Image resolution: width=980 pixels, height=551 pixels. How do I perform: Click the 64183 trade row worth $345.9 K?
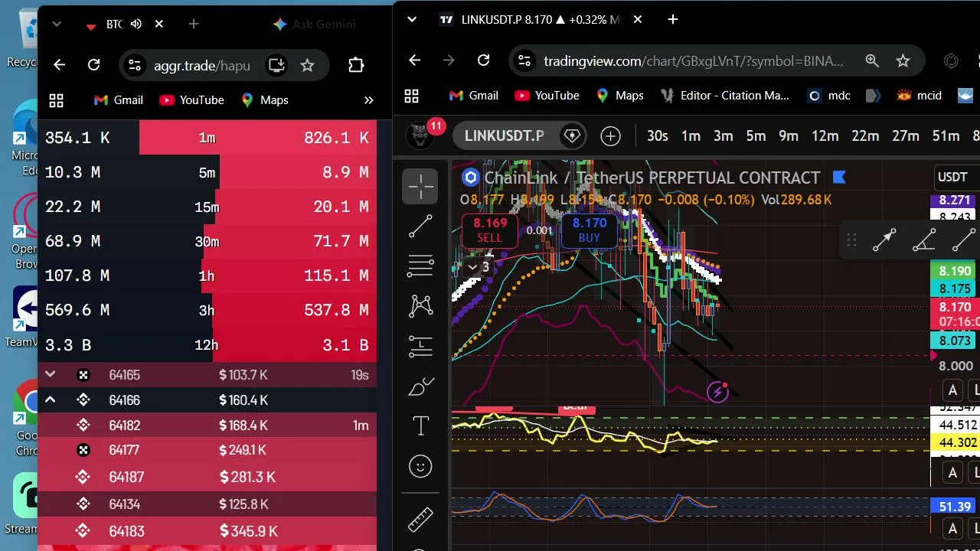(207, 531)
